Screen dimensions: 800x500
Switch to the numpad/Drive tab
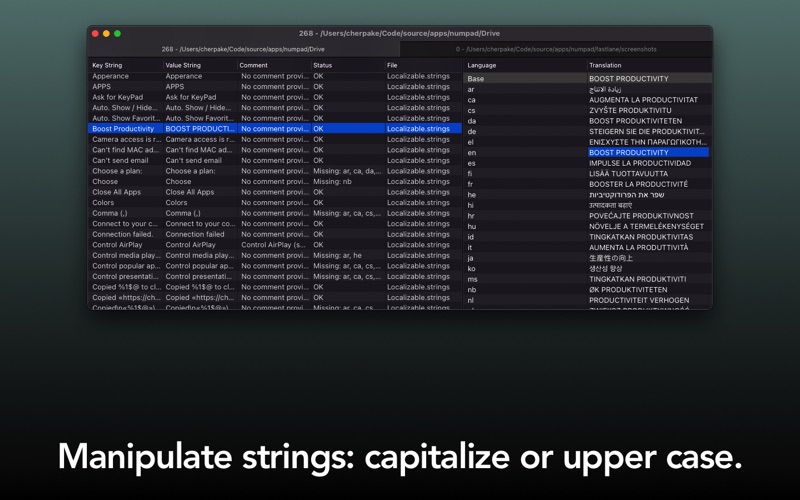[x=243, y=49]
